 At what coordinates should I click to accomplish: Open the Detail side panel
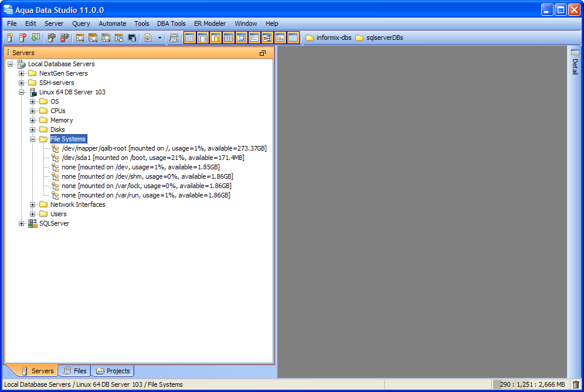tap(575, 62)
